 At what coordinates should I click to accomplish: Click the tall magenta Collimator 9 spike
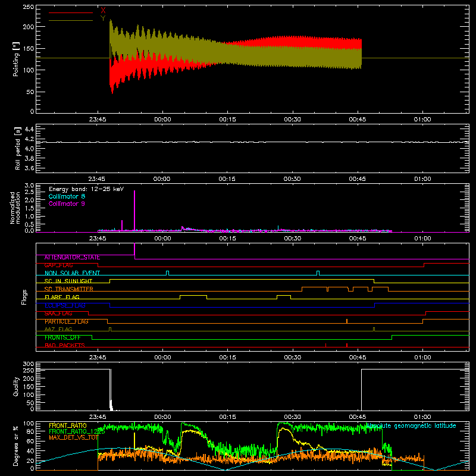(x=134, y=210)
